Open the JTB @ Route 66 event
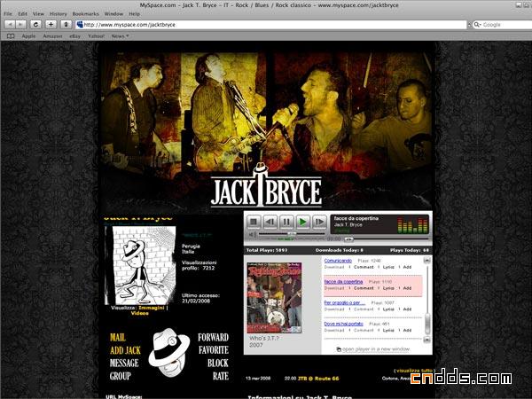Image resolution: width=532 pixels, height=399 pixels. (318, 379)
